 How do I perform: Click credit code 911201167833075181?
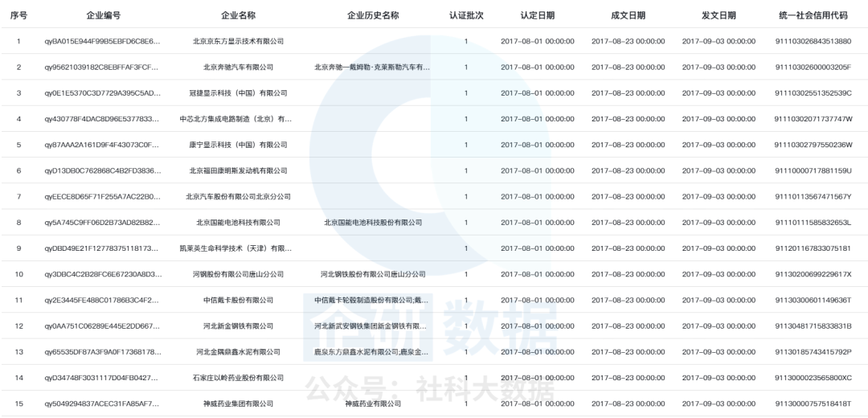click(813, 248)
